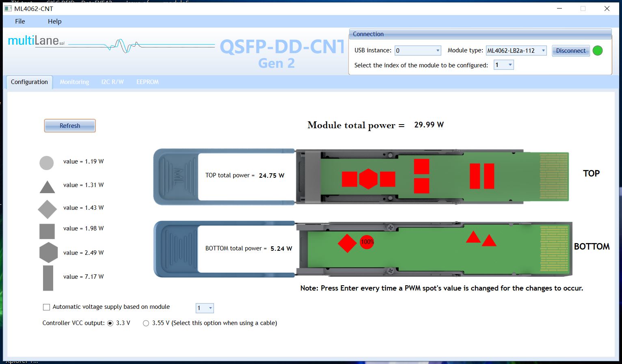Click the green connection status indicator

pyautogui.click(x=597, y=51)
